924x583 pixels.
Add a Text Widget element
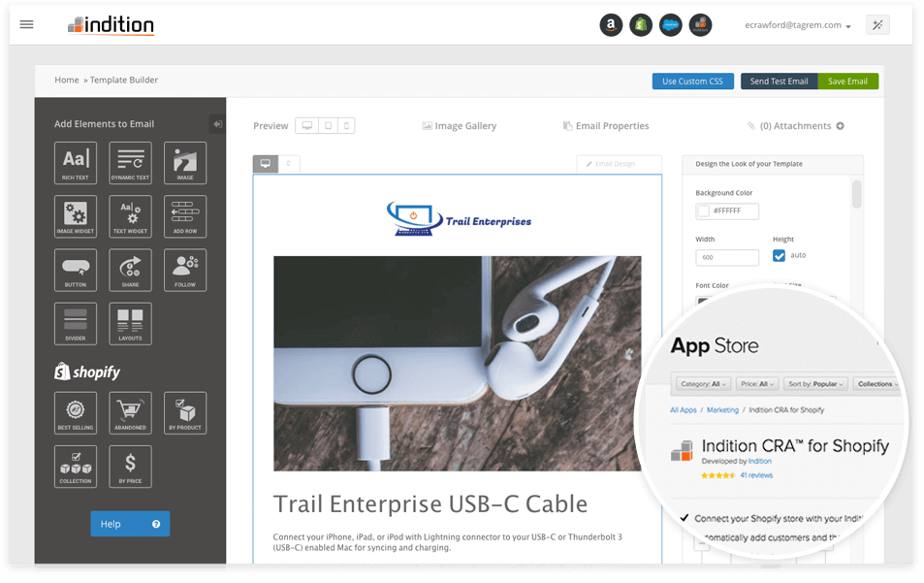click(x=130, y=216)
